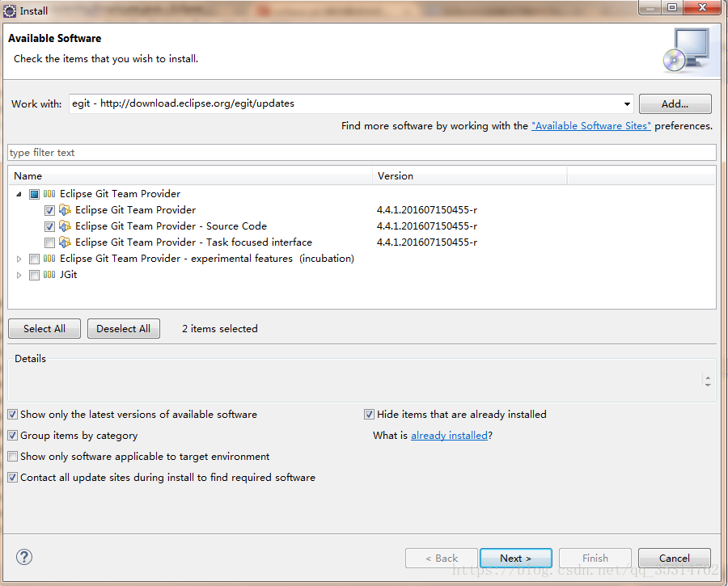
Task: Expand the JGit category
Action: coord(19,275)
